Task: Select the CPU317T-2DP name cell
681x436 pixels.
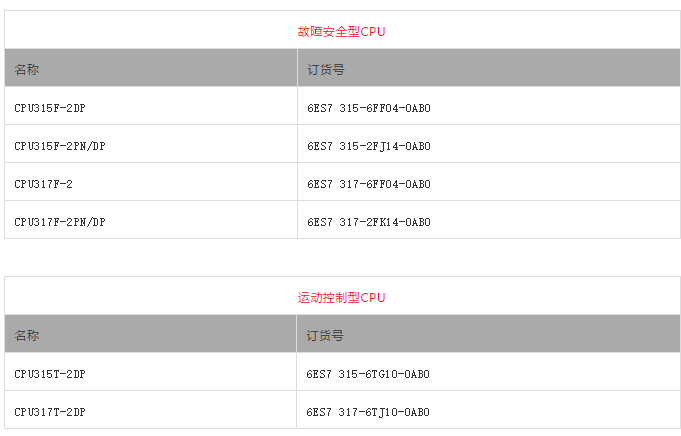Action: pyautogui.click(x=50, y=412)
